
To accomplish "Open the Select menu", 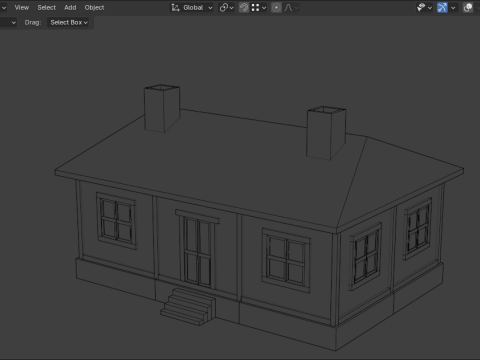I will coord(47,7).
